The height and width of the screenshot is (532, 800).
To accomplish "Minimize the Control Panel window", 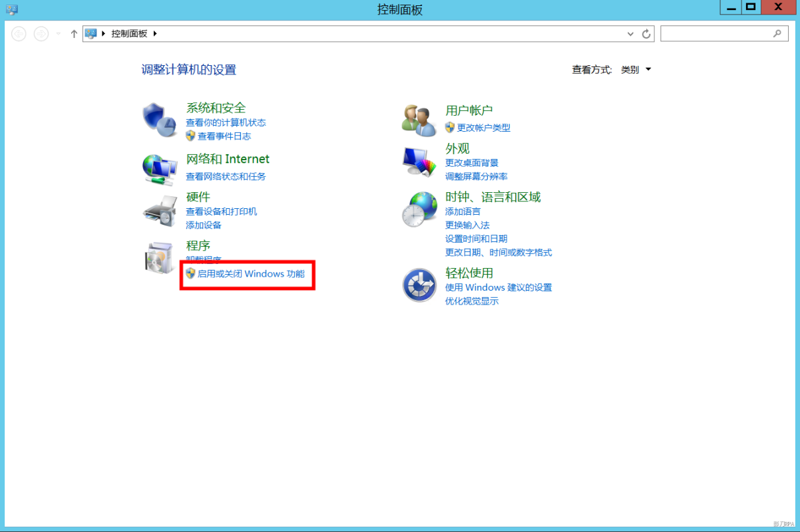I will click(x=730, y=7).
